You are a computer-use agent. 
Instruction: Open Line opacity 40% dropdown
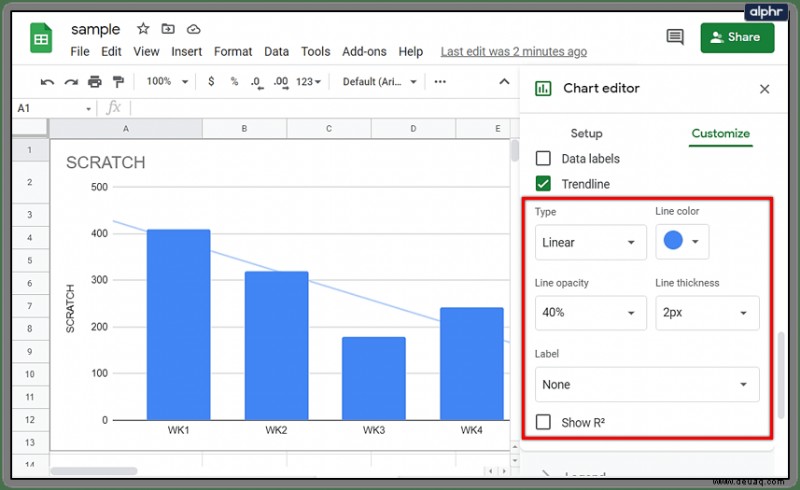[x=590, y=312]
